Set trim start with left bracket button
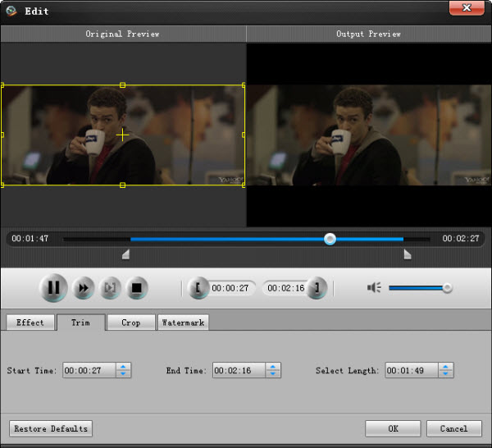492x448 pixels. pos(198,288)
